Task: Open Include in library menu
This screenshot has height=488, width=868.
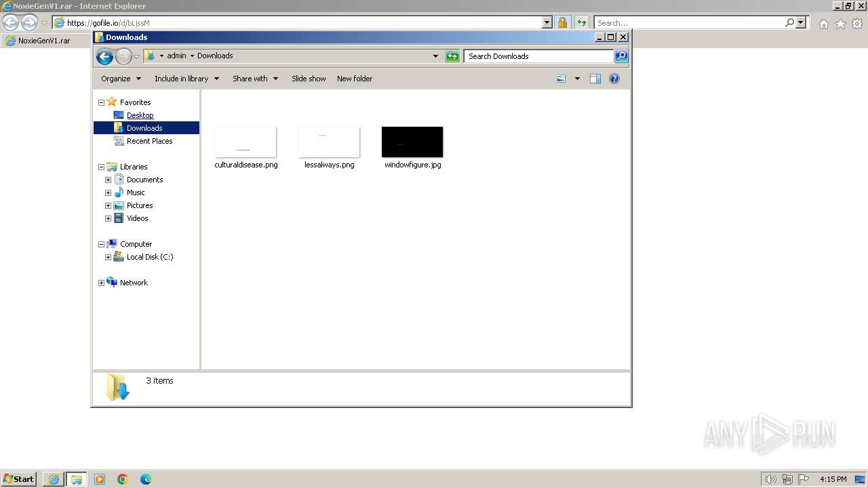Action: [x=187, y=79]
